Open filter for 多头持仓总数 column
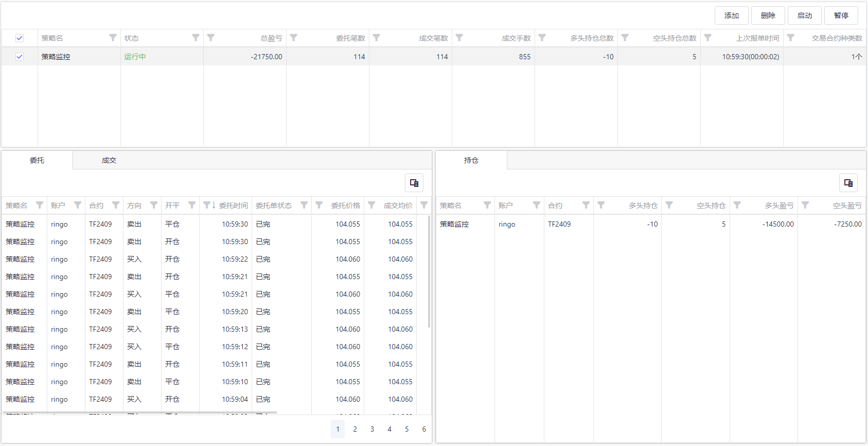868x446 pixels. 542,38
